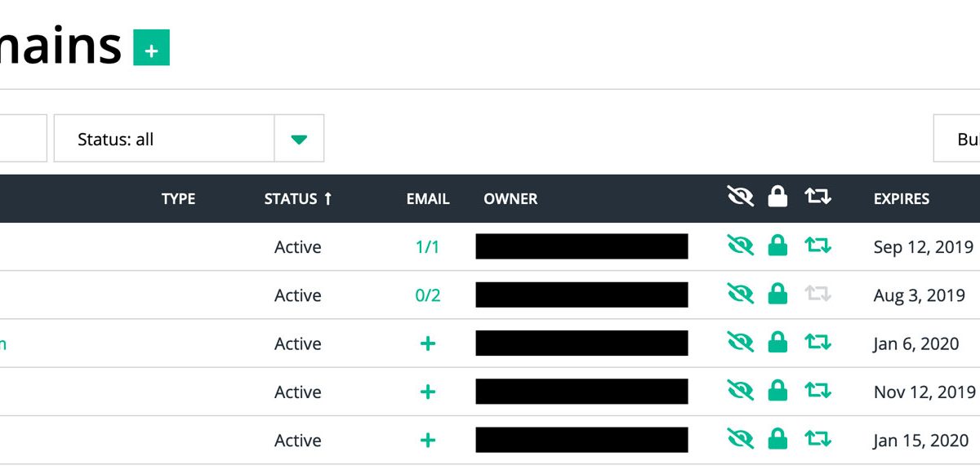Toggle privacy for the Sep 12, 2019 domain

click(740, 246)
